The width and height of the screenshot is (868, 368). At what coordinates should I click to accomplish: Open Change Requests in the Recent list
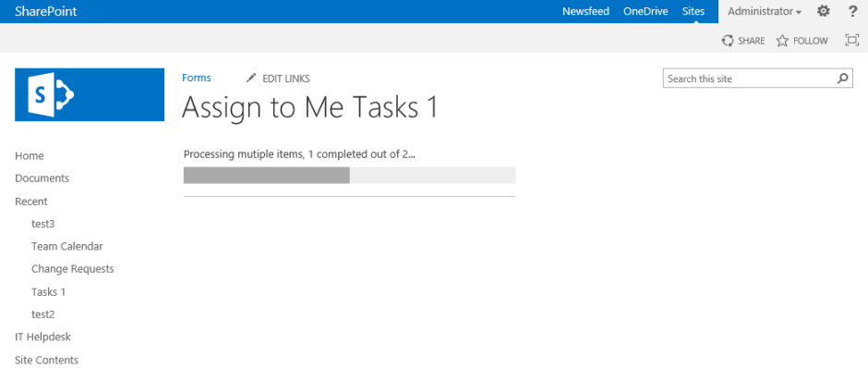pyautogui.click(x=73, y=269)
